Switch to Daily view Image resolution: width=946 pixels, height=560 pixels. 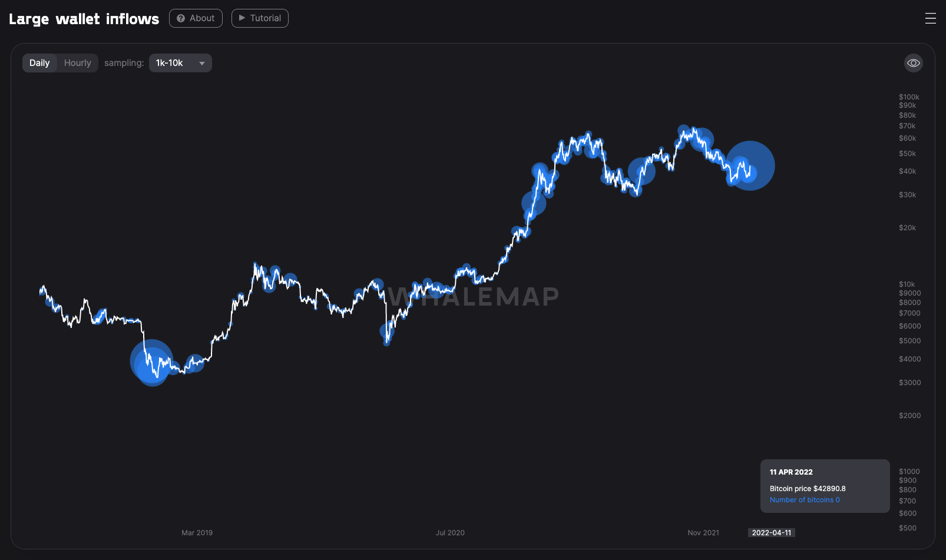[x=39, y=63]
